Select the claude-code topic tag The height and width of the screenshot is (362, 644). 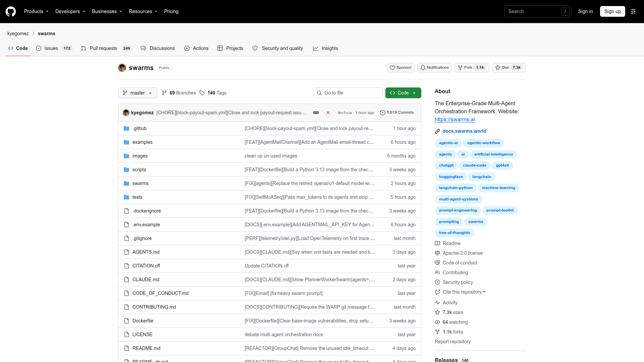tap(474, 166)
